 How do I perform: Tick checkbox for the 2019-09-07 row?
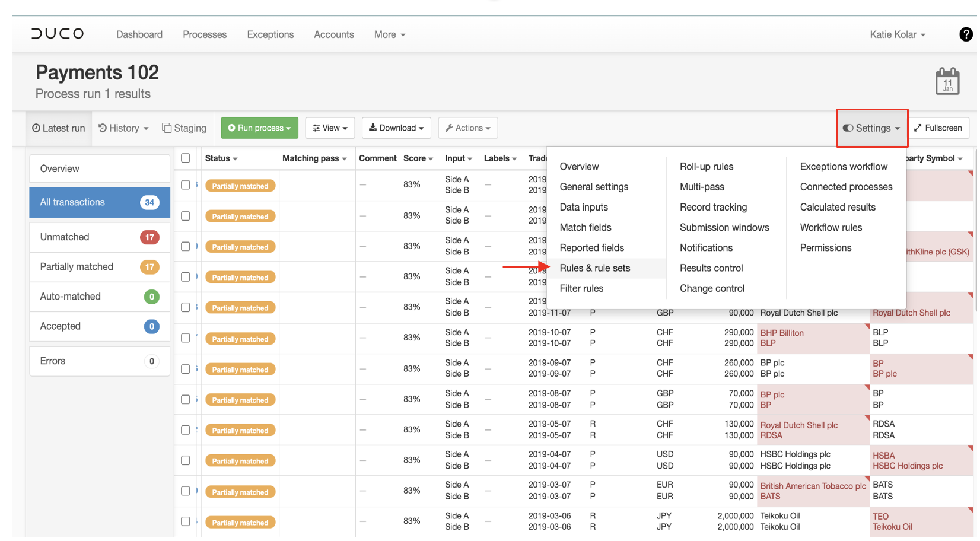[x=186, y=368]
